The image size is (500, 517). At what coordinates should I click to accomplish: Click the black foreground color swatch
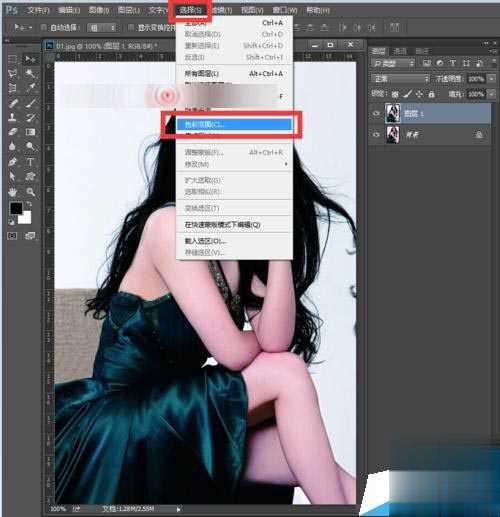[x=16, y=208]
